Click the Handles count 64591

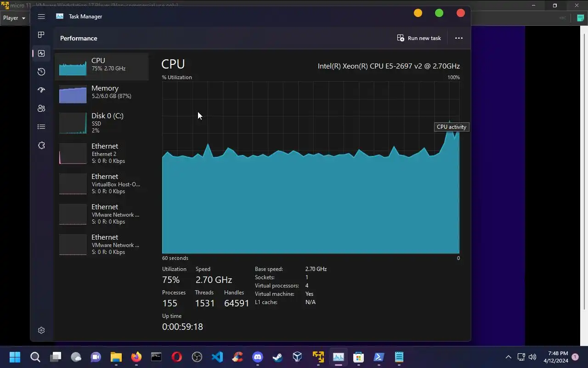pyautogui.click(x=237, y=303)
